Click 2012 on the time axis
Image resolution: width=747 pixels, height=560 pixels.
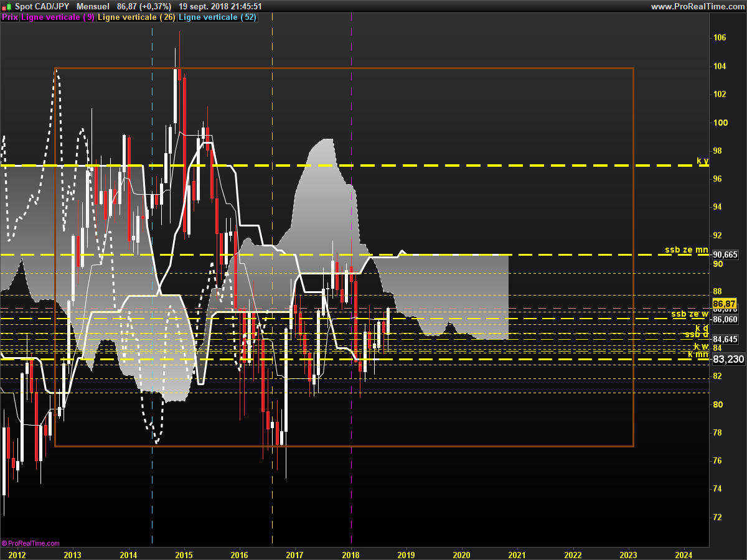coord(17,554)
